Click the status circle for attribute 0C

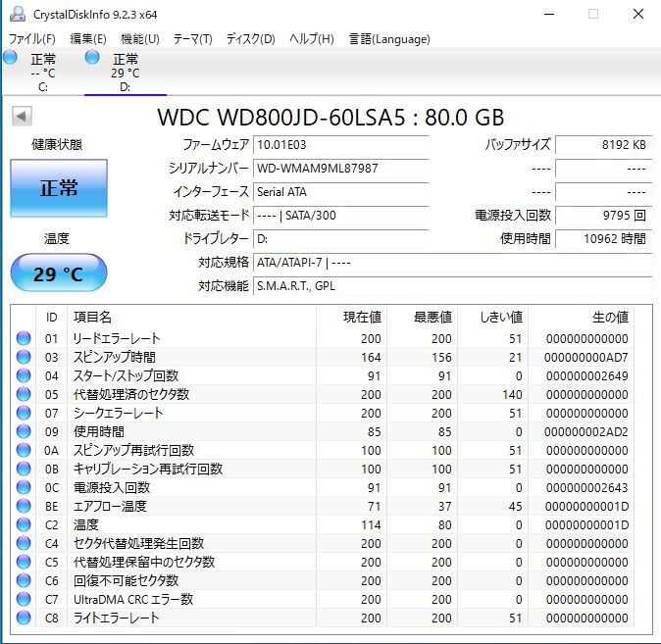pos(24,487)
